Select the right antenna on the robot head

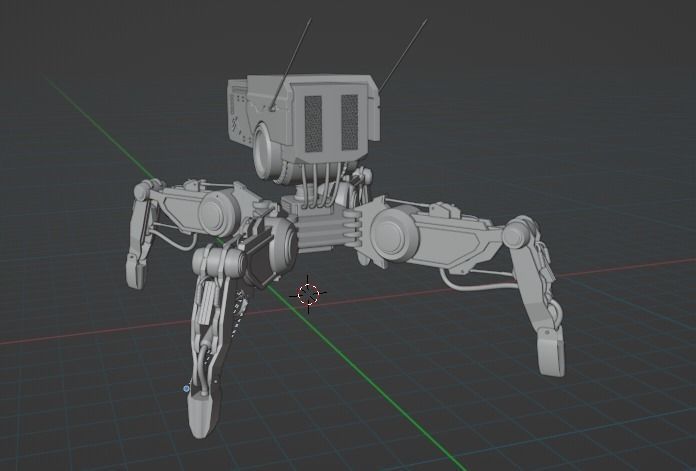[x=403, y=56]
